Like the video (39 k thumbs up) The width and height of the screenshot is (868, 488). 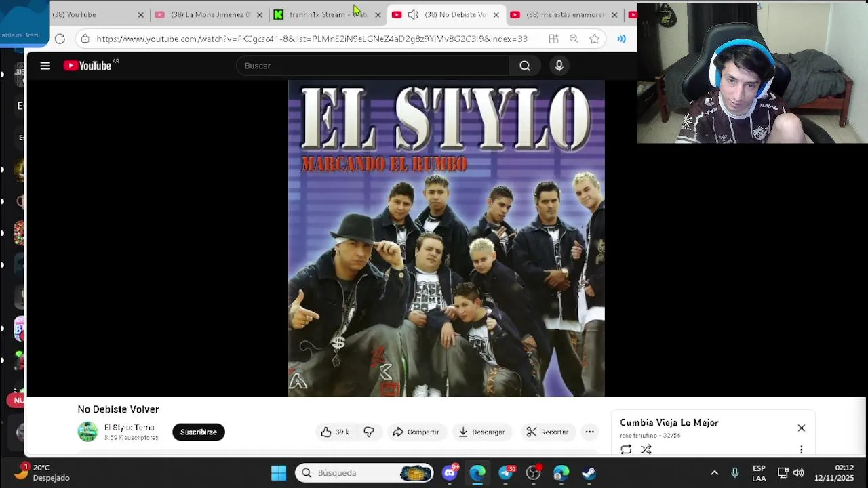335,432
